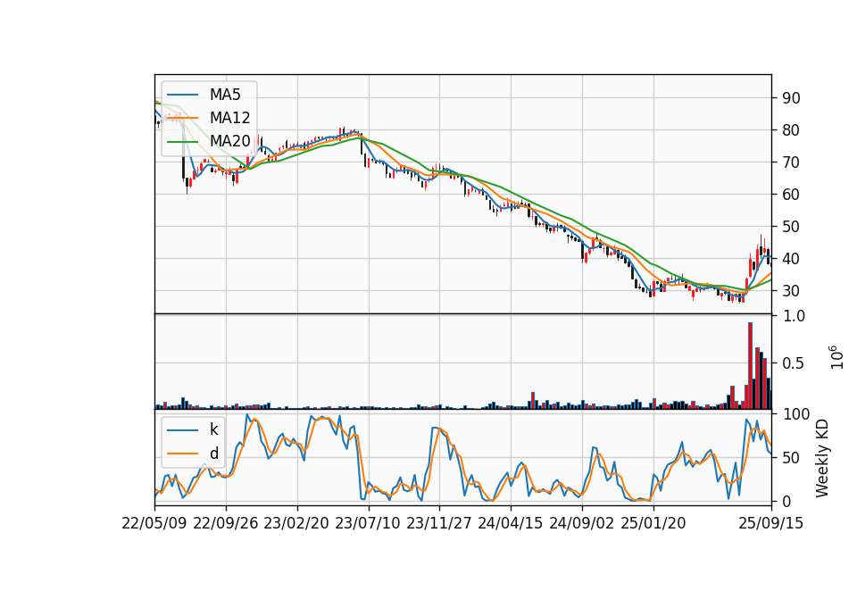The width and height of the screenshot is (857, 616).
Task: Click the date label 23/07/10
Action: [368, 523]
